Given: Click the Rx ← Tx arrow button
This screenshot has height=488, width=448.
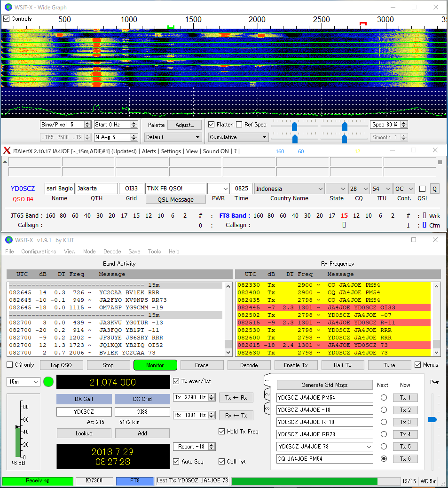Looking at the screenshot, I should click(236, 415).
